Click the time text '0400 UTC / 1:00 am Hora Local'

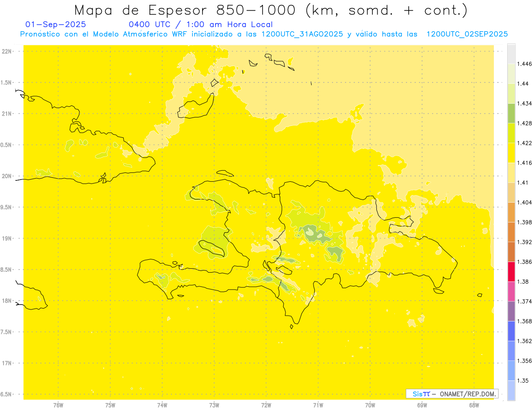click(200, 25)
